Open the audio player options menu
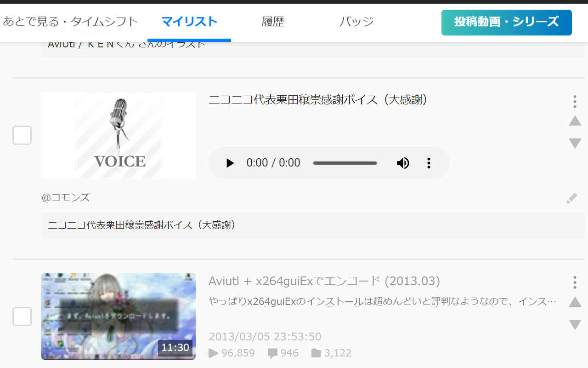Screen dimensions: 588x368 (x=428, y=163)
